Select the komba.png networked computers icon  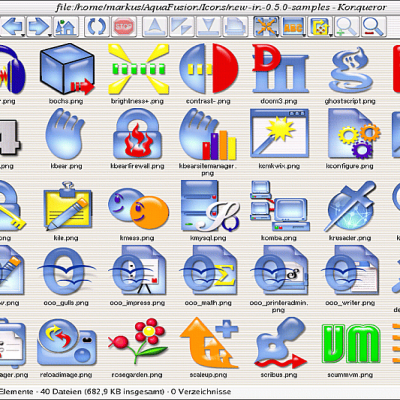coord(280,206)
